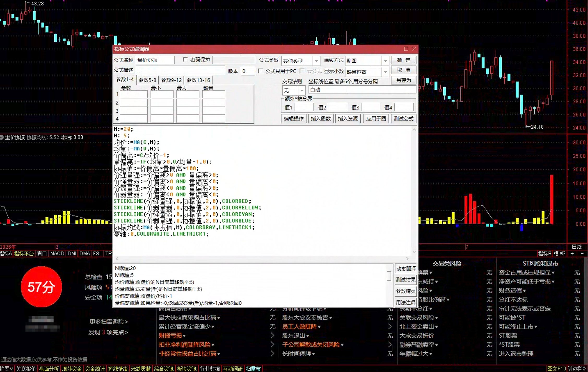Click the 测试公式 button
588x372 pixels.
click(x=404, y=119)
